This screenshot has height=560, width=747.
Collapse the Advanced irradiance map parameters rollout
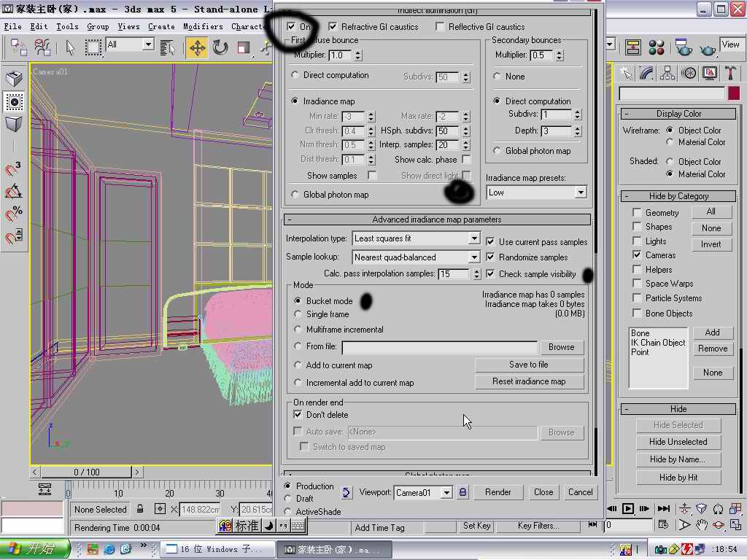(x=437, y=219)
